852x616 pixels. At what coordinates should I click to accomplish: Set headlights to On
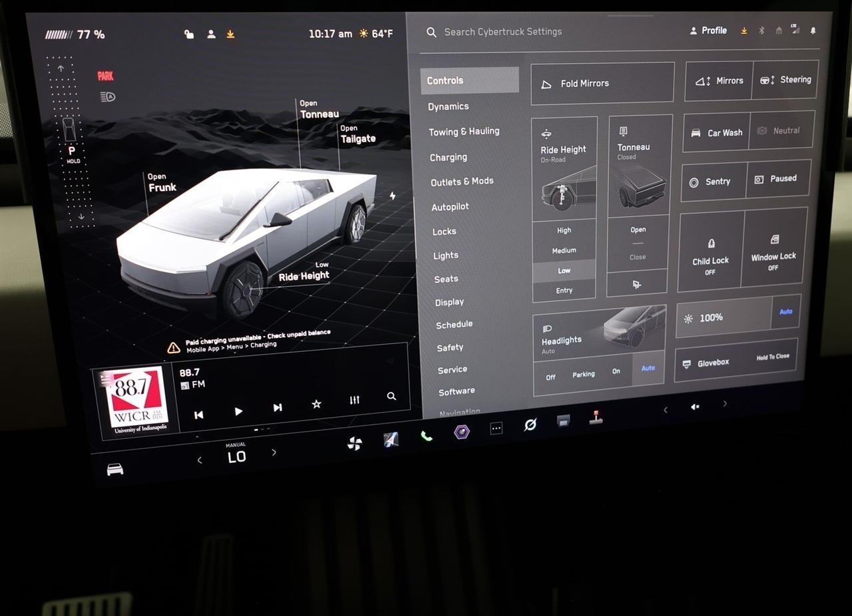(x=616, y=371)
